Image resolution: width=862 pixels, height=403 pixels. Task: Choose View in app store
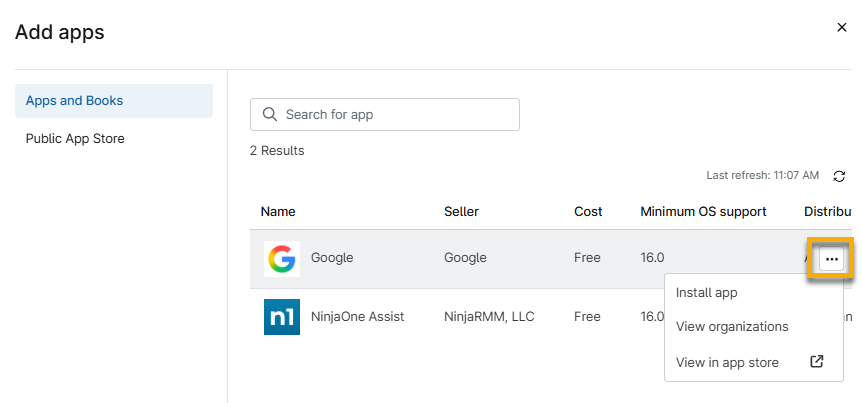point(727,362)
